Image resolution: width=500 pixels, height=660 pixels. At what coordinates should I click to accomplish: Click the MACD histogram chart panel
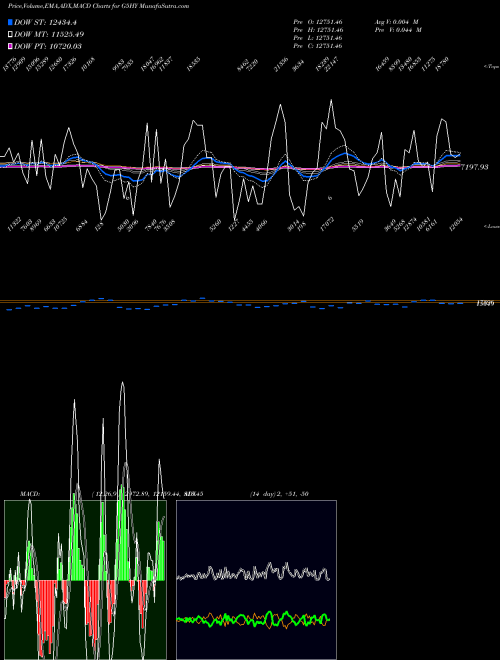pos(85,580)
